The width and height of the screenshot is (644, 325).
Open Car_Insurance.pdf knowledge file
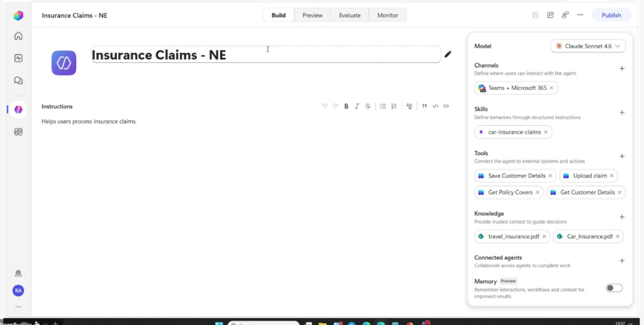click(588, 237)
